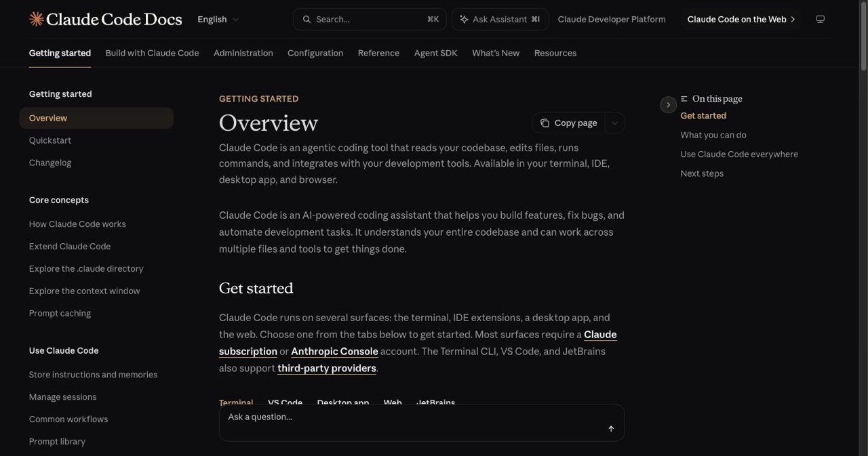Jump to Next steps section

(x=702, y=173)
